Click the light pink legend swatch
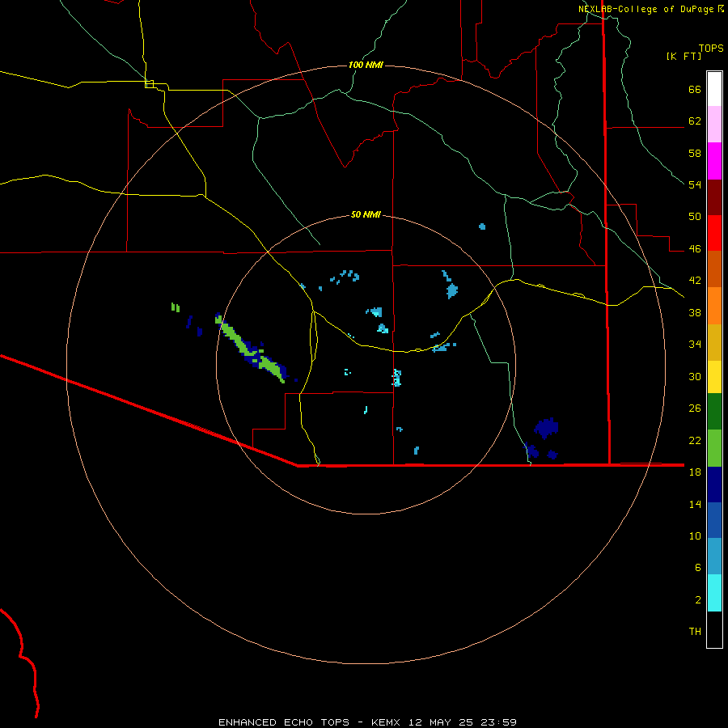 [x=714, y=125]
